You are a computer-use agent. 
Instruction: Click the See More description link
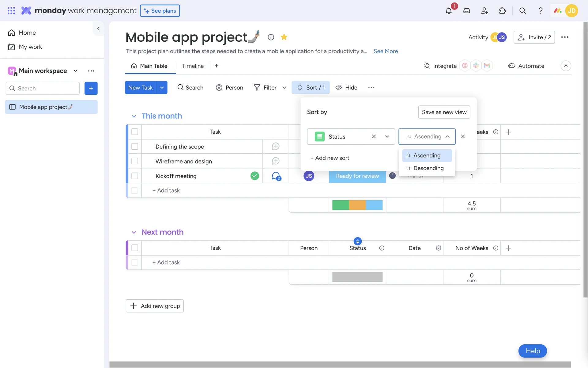tap(386, 51)
